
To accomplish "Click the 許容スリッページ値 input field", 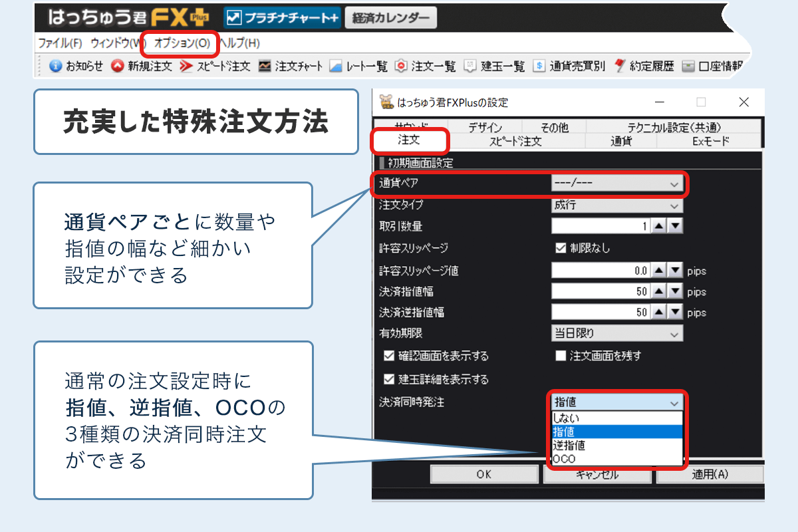I will coord(601,271).
